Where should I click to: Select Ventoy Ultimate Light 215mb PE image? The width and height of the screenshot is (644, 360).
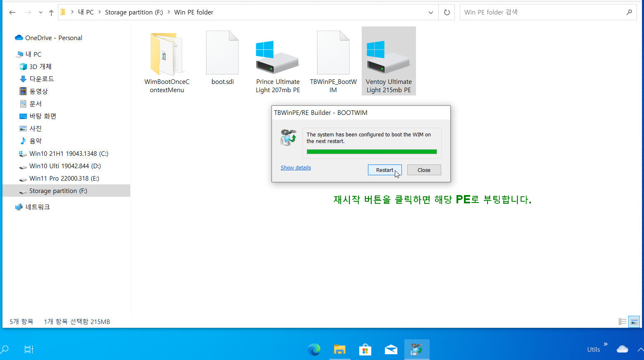coord(389,61)
